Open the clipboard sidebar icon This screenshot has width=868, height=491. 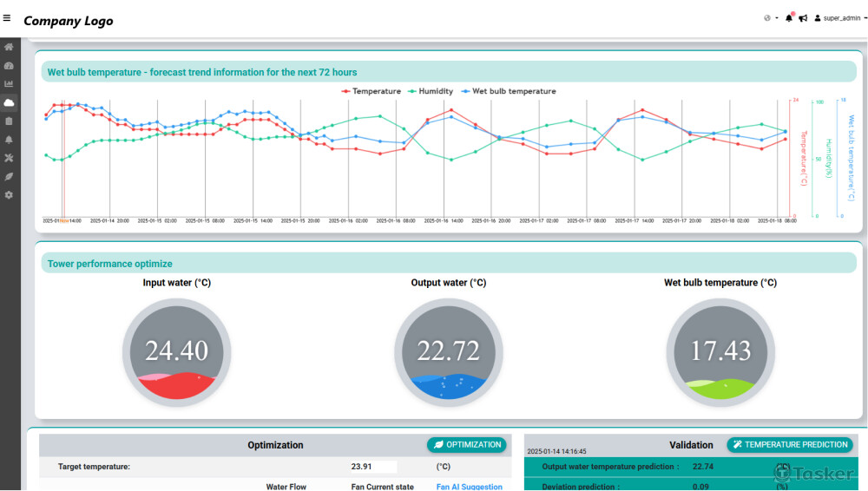pos(10,121)
